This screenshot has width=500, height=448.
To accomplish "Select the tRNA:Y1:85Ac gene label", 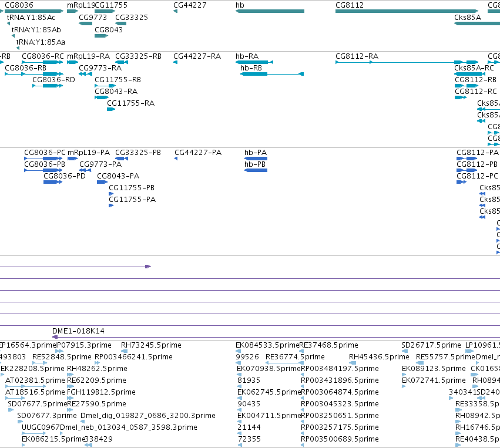I will coord(31,18).
